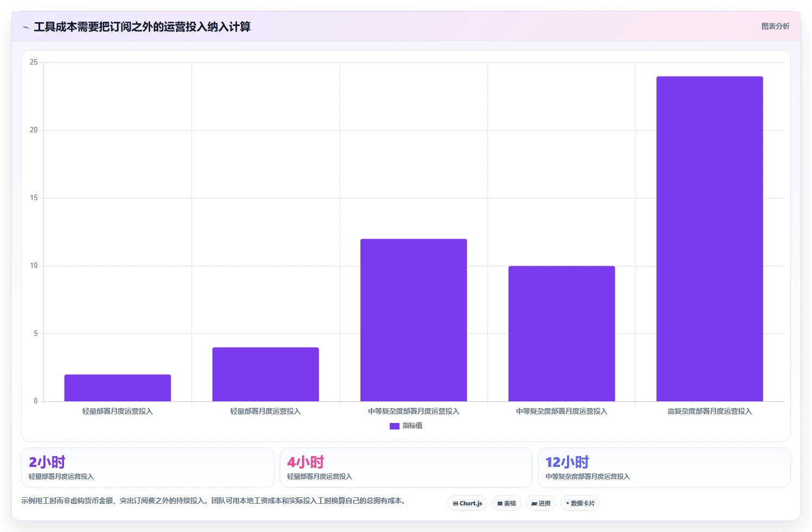Click the 2小时 stat card value
The height and width of the screenshot is (532, 812).
click(x=47, y=462)
